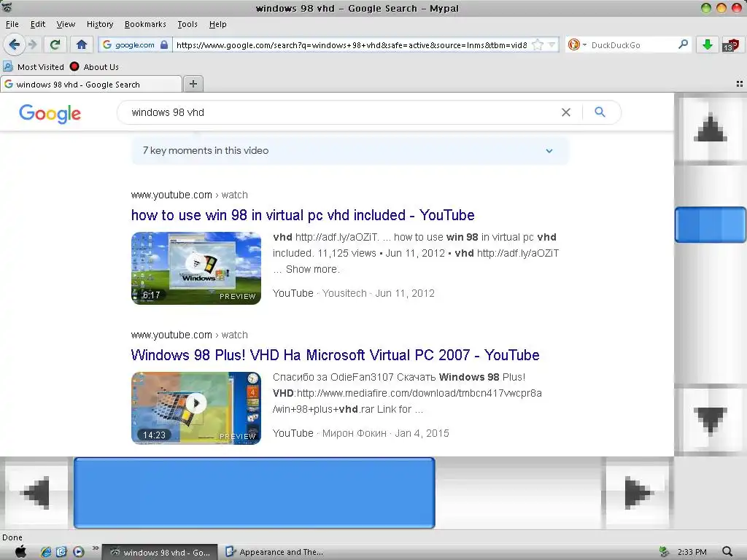Open the Most Visited bookmarks folder
747x560 pixels.
coord(34,66)
